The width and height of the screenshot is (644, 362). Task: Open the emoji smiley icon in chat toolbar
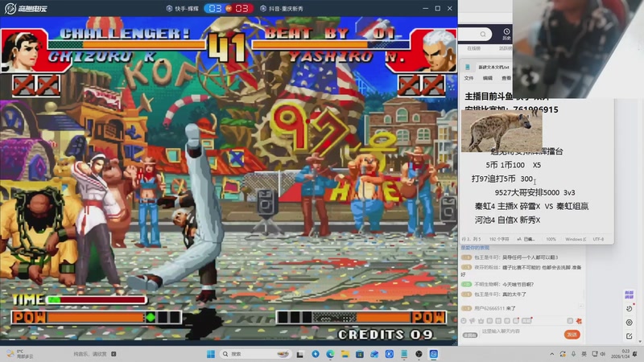tap(464, 321)
